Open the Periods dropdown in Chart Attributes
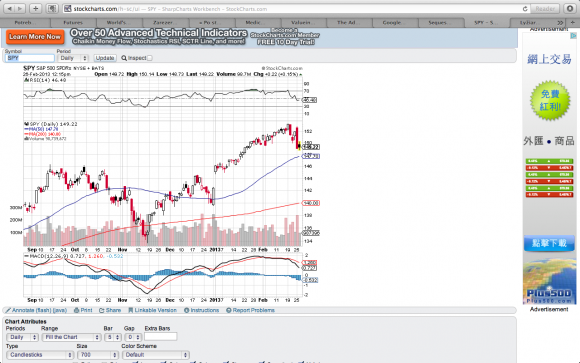The height and width of the screenshot is (363, 580). (x=23, y=337)
